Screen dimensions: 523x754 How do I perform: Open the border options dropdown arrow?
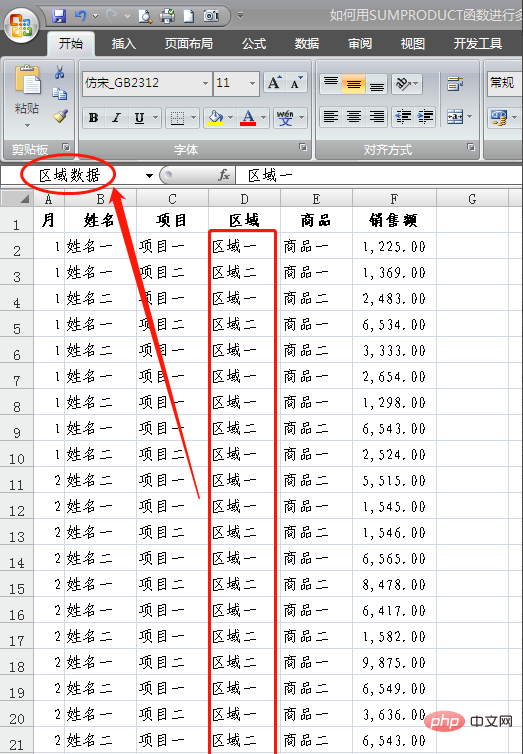(x=194, y=117)
